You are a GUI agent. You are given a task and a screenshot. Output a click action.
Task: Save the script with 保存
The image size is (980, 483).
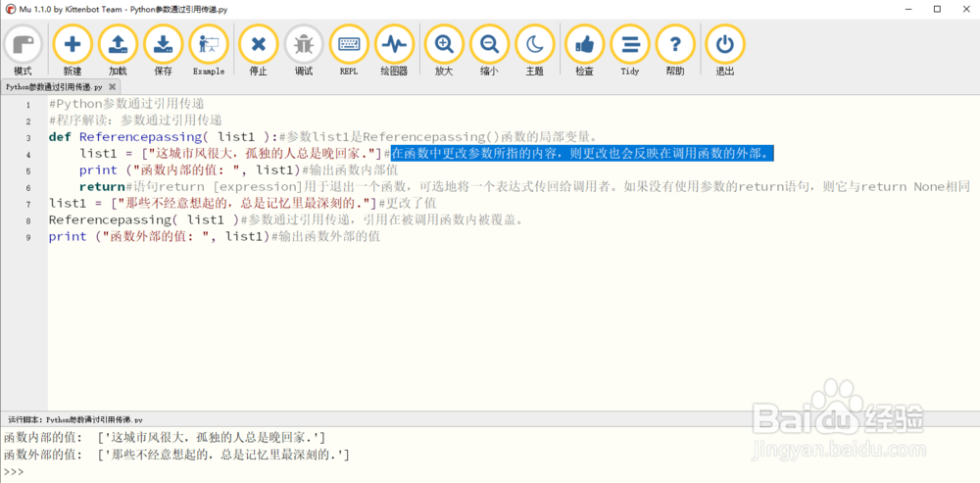(163, 51)
